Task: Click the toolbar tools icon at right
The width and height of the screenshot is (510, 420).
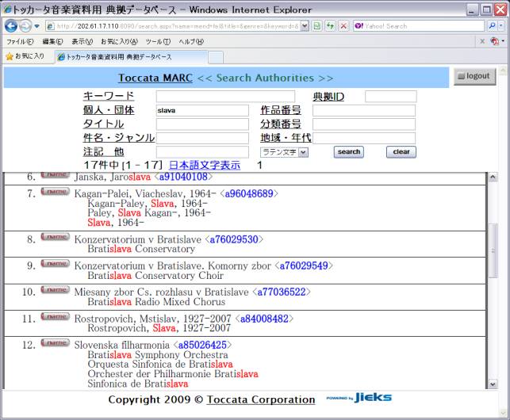Action: pyautogui.click(x=495, y=41)
